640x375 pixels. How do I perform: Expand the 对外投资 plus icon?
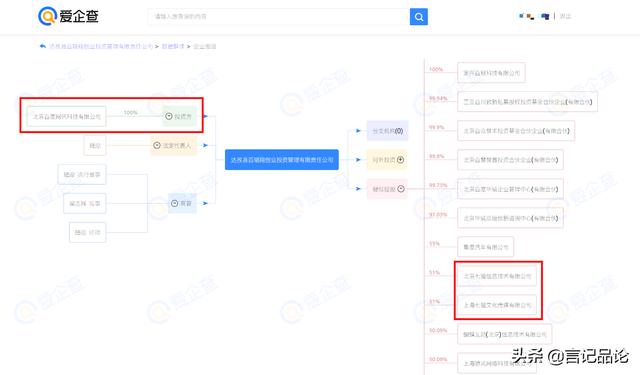(x=400, y=160)
